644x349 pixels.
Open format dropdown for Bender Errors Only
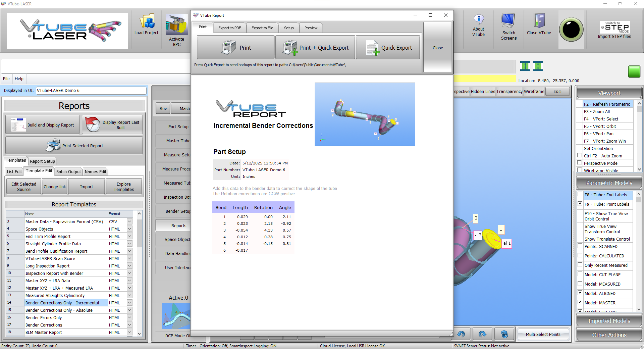point(129,317)
